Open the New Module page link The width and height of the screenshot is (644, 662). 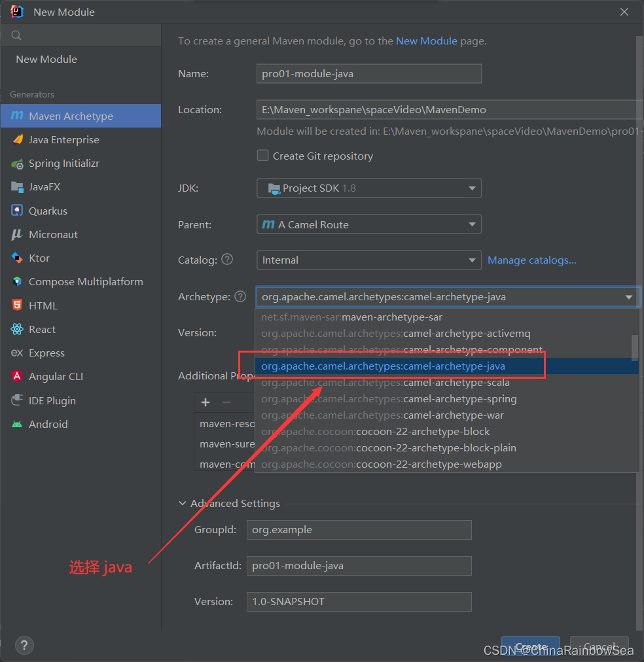pyautogui.click(x=427, y=41)
